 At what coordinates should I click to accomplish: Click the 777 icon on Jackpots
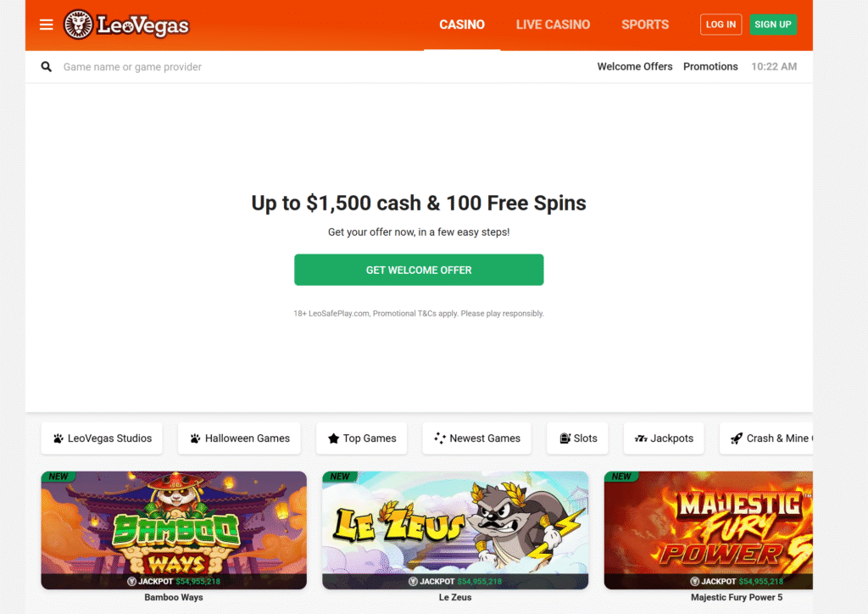pyautogui.click(x=641, y=438)
